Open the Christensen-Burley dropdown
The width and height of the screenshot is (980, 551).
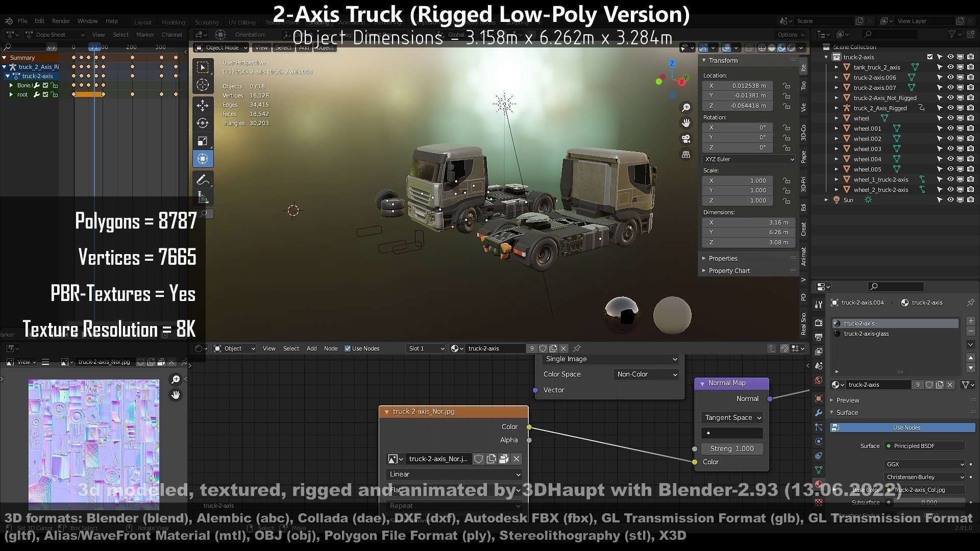[924, 478]
